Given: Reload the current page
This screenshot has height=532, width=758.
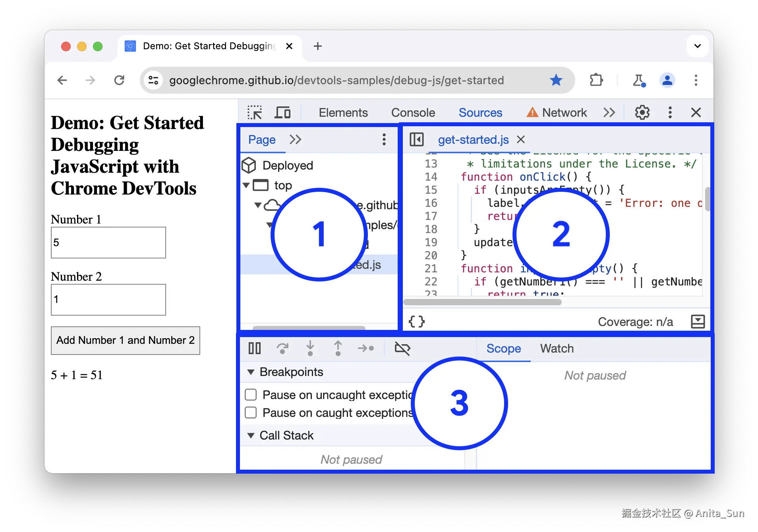Looking at the screenshot, I should tap(119, 81).
